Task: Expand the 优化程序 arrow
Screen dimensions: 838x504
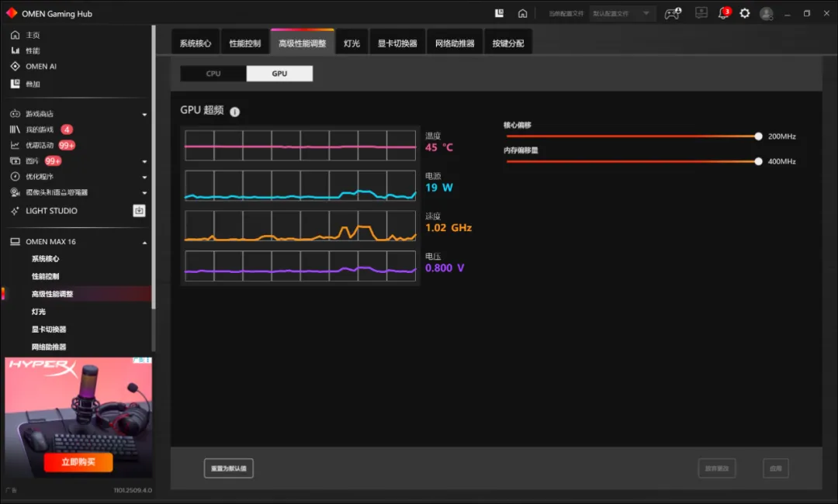Action: pyautogui.click(x=144, y=178)
